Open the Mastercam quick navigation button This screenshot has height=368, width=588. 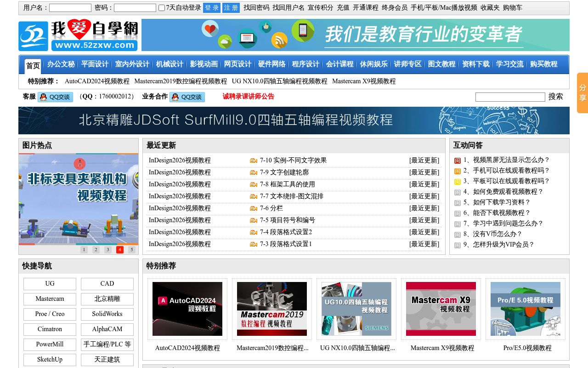pos(50,299)
